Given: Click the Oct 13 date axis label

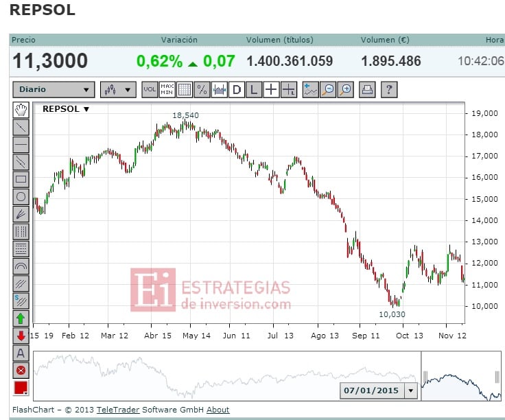Looking at the screenshot, I should [410, 336].
